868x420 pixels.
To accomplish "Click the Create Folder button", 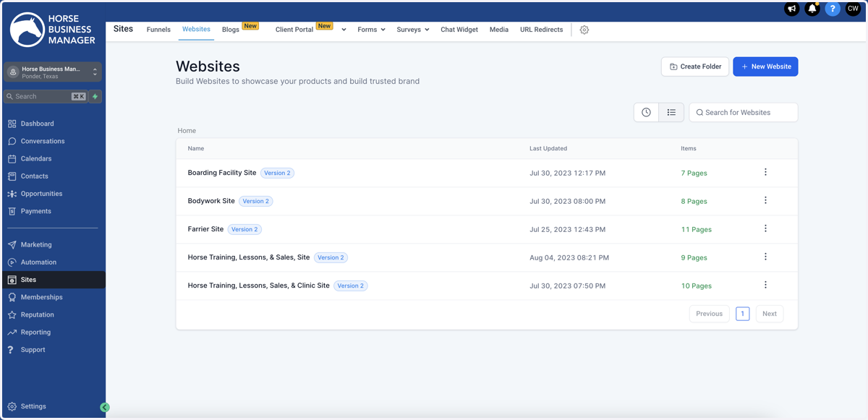I will click(695, 67).
